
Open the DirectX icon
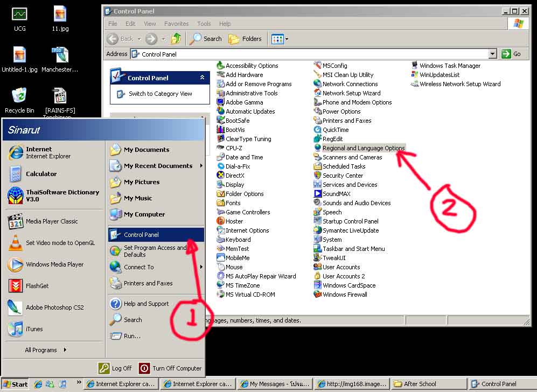pyautogui.click(x=231, y=176)
